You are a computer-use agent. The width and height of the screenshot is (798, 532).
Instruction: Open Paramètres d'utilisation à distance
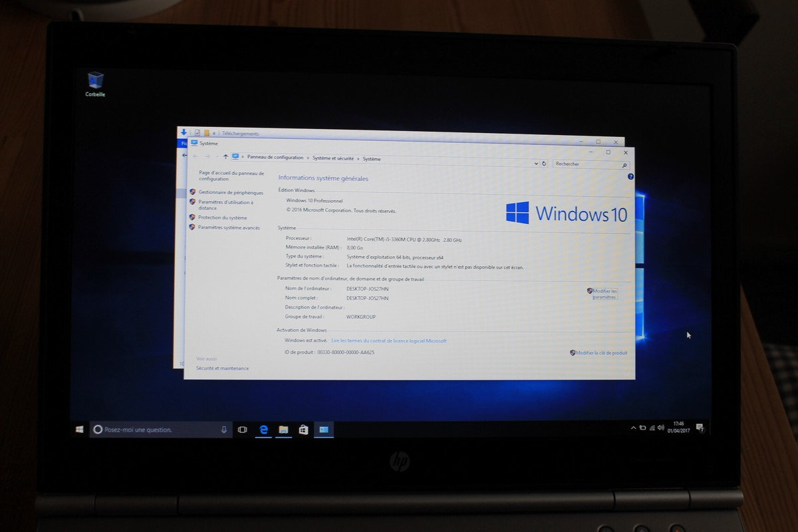pos(225,205)
